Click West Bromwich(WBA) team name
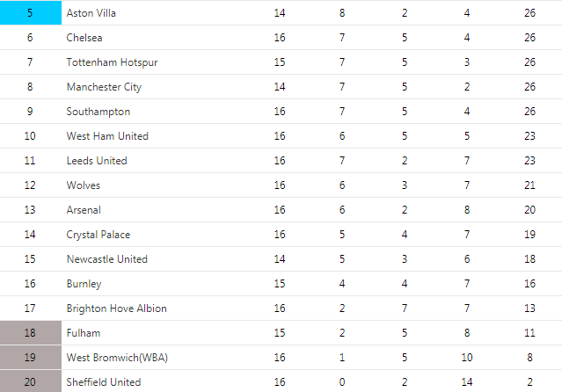Screen dimensions: 562x392 (x=117, y=358)
